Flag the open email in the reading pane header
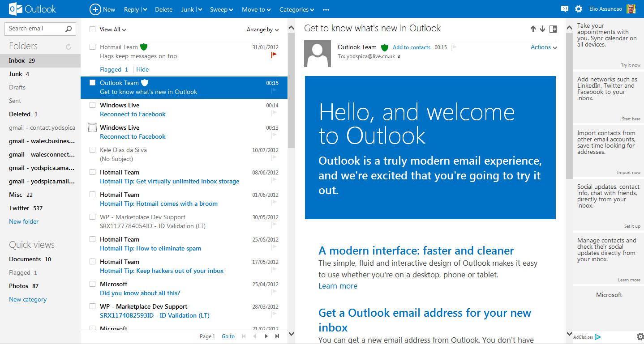The height and width of the screenshot is (344, 644). pos(454,47)
